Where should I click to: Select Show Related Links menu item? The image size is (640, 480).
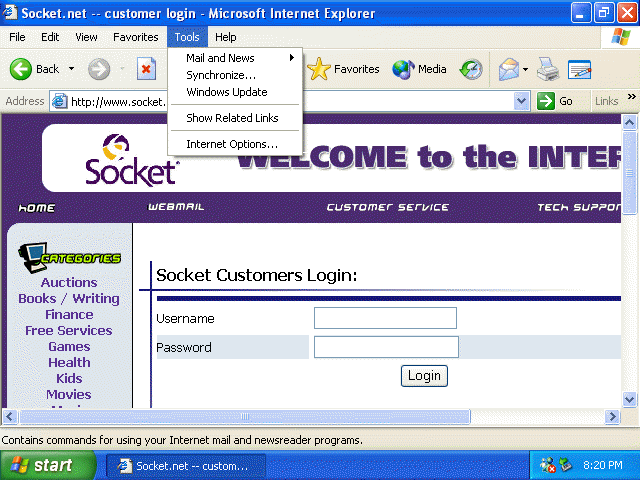[x=235, y=118]
